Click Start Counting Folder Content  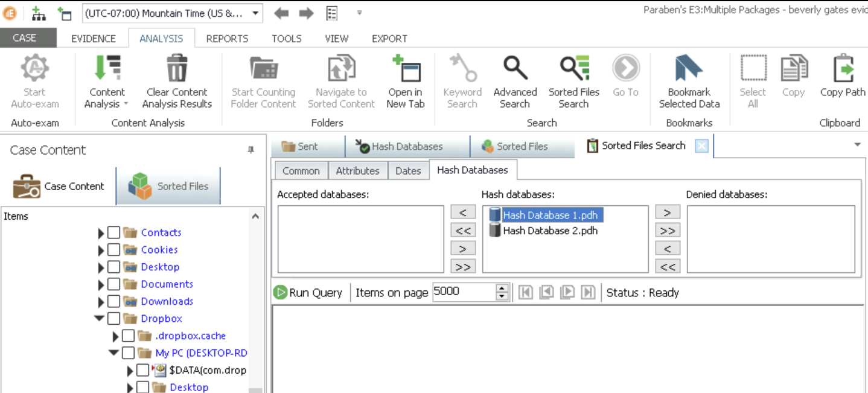pyautogui.click(x=263, y=81)
